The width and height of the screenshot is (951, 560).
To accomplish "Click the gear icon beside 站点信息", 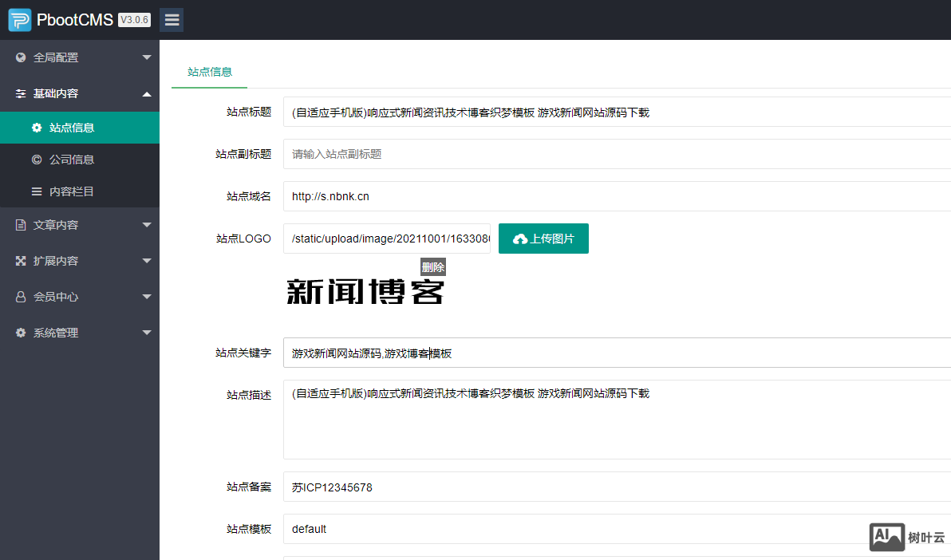I will (37, 128).
